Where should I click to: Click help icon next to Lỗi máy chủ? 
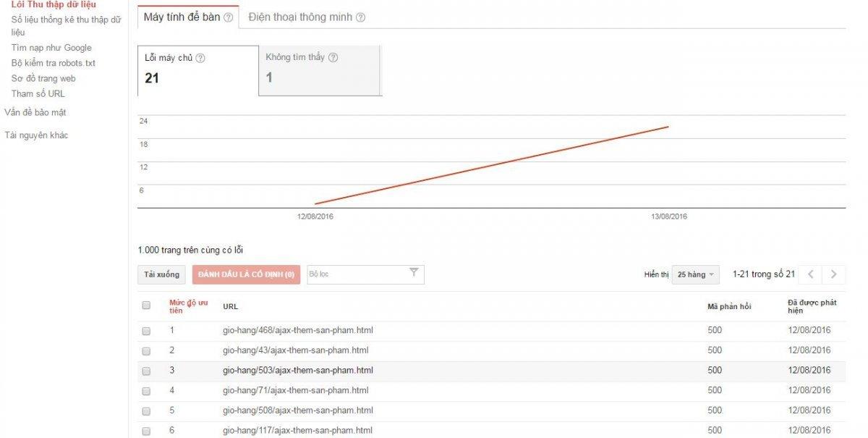(x=200, y=58)
